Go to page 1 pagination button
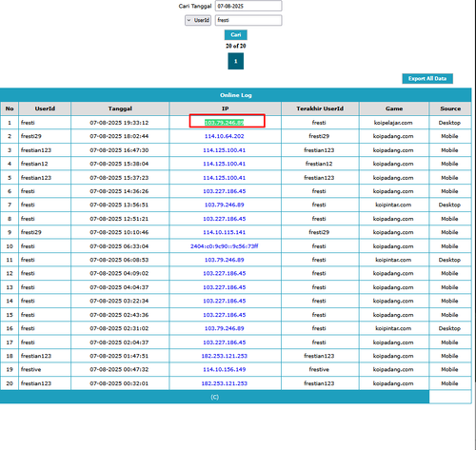476x450 pixels. 236,61
